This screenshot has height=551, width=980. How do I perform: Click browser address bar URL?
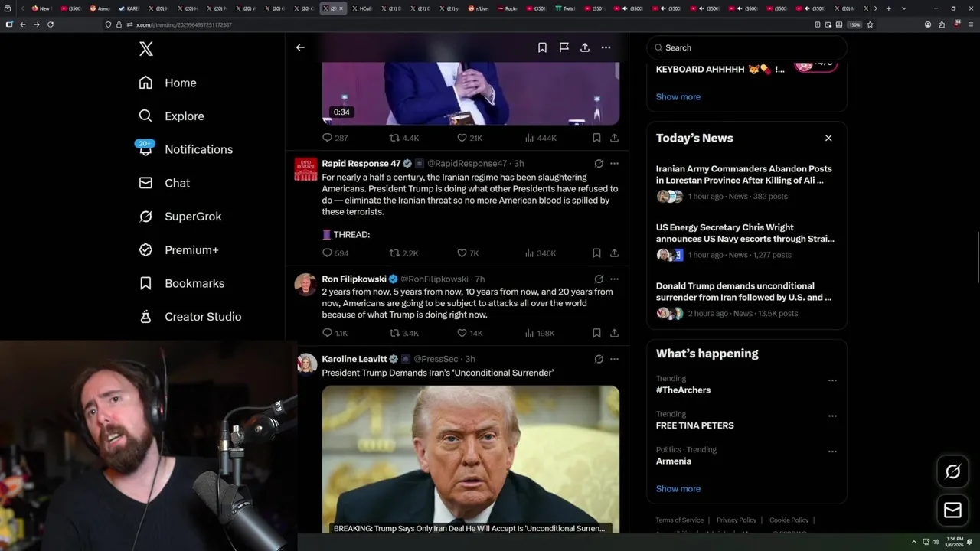[x=184, y=24]
